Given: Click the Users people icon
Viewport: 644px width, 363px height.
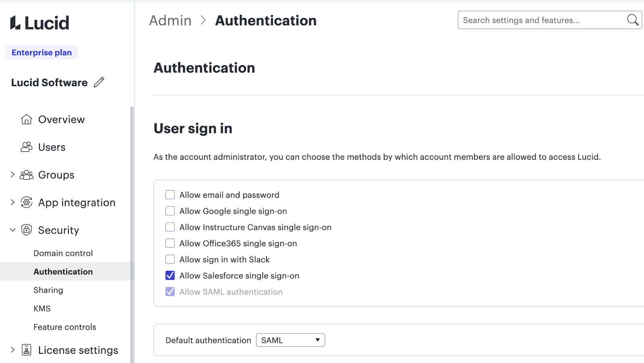Looking at the screenshot, I should click(x=27, y=147).
